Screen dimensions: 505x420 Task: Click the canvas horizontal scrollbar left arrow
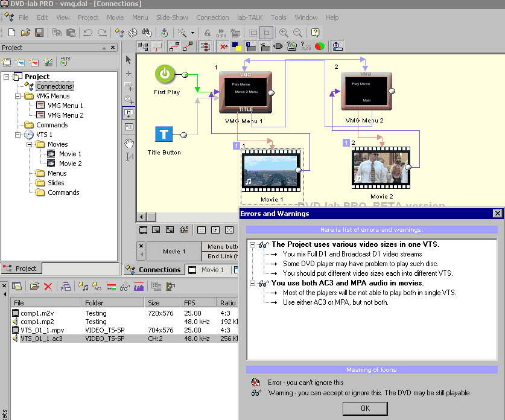click(141, 217)
